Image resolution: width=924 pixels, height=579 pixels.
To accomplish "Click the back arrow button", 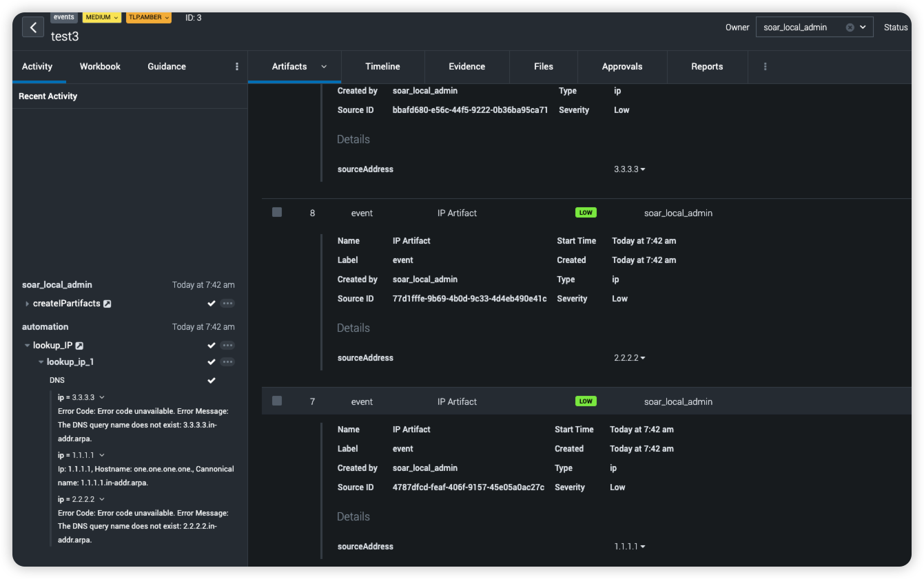I will (33, 27).
